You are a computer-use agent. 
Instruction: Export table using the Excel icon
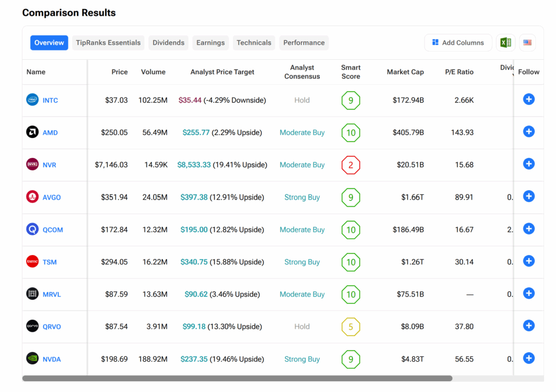(x=506, y=43)
